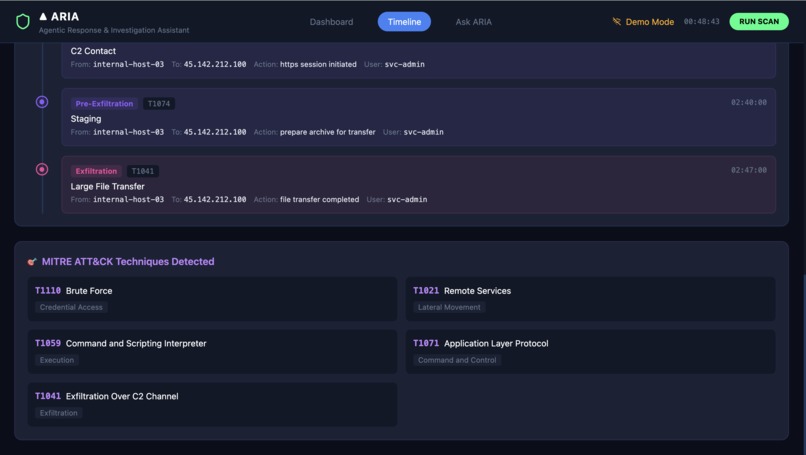Open the Dashboard tab
806x455 pixels.
pyautogui.click(x=331, y=22)
